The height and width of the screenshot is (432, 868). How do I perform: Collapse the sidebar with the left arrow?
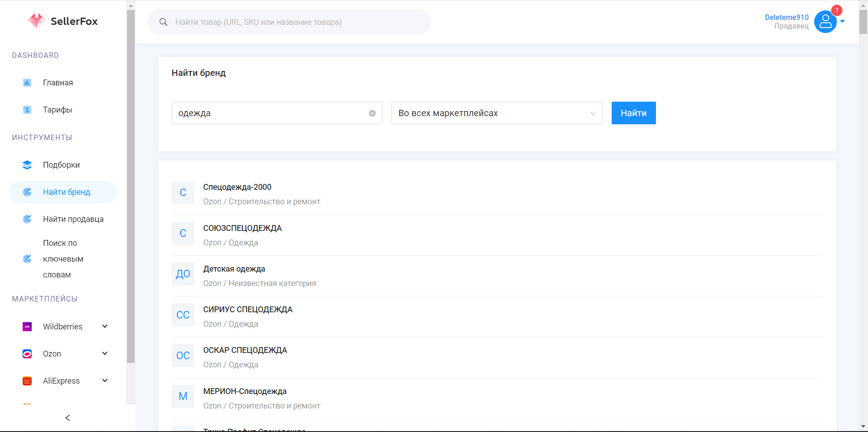[x=68, y=418]
